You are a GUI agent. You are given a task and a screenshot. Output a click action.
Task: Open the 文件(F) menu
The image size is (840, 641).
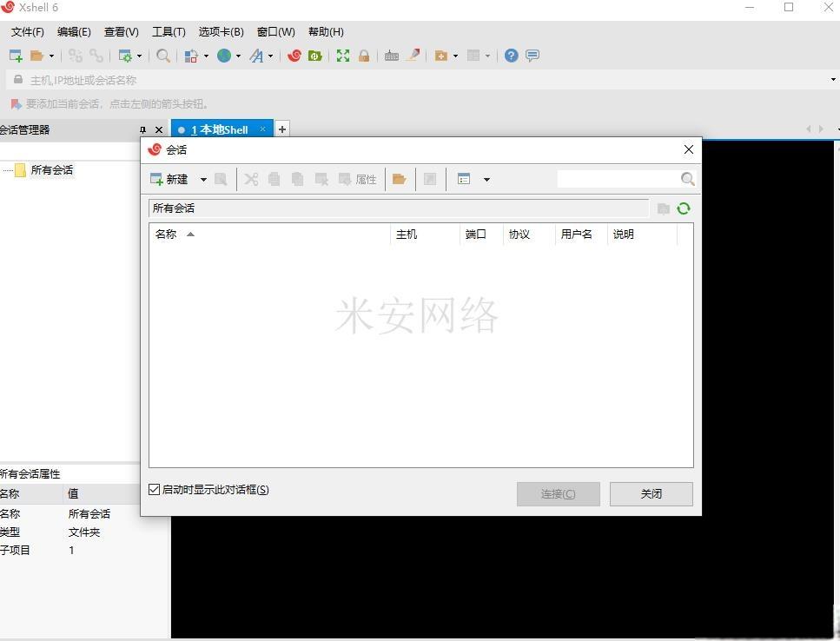tap(27, 32)
